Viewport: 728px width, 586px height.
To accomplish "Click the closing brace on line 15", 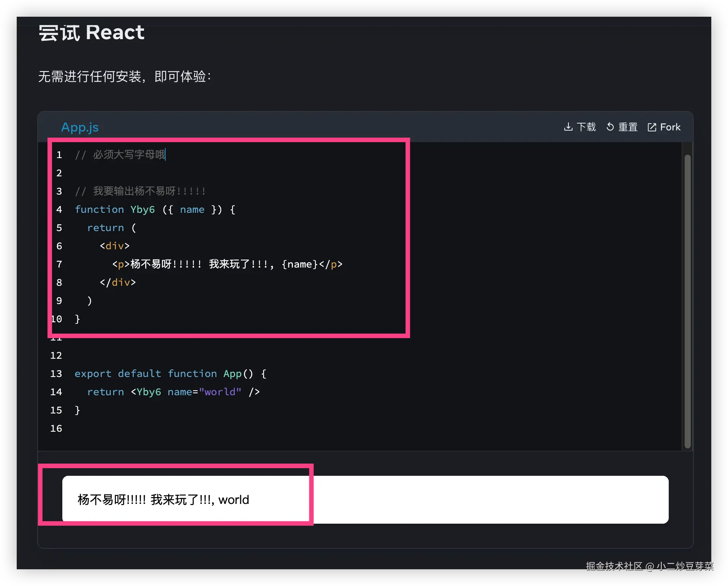I will pos(78,410).
